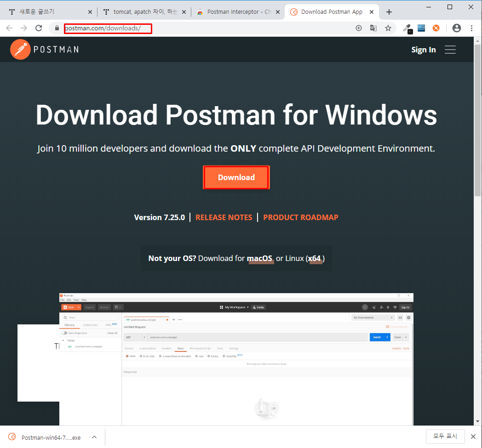The width and height of the screenshot is (482, 448).
Task: Close the downloads bar
Action: pos(473,437)
